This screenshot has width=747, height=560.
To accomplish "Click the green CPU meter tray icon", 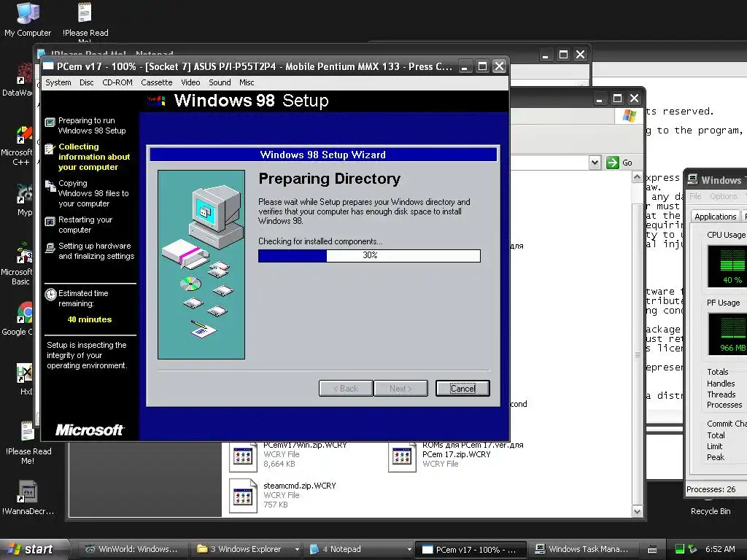I will (680, 549).
